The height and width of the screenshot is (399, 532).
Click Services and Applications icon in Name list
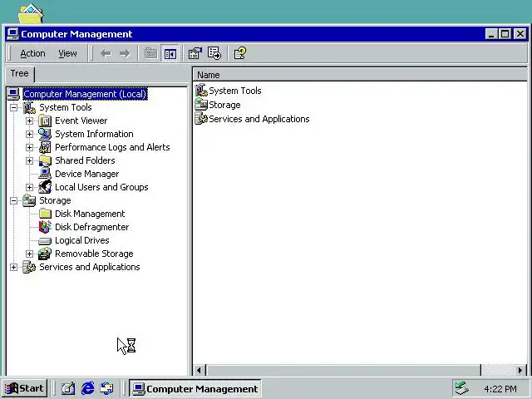[201, 119]
